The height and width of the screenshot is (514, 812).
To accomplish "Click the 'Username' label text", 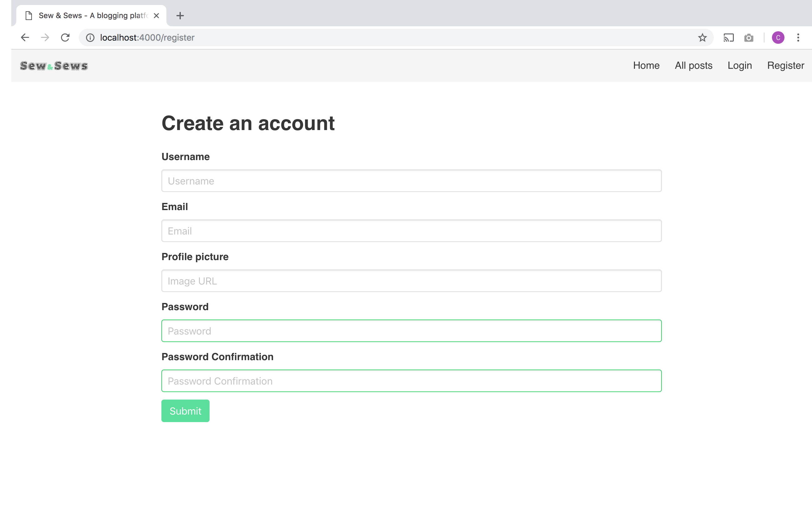I will (185, 157).
